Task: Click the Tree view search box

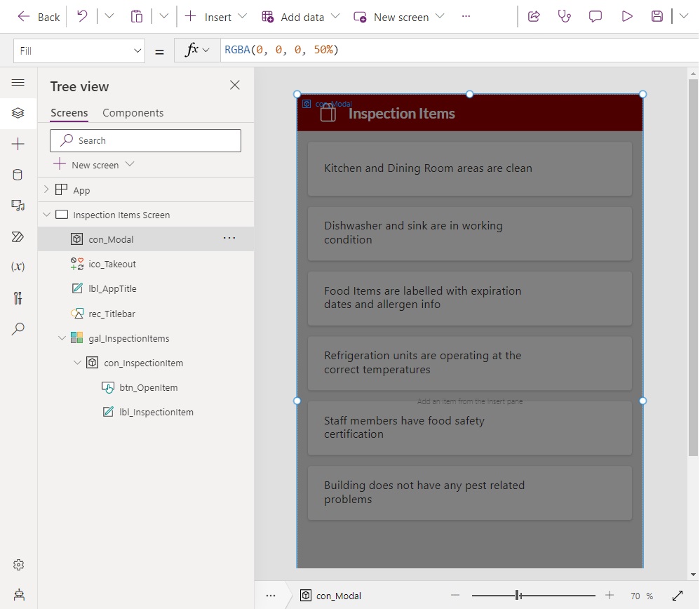Action: click(x=145, y=140)
